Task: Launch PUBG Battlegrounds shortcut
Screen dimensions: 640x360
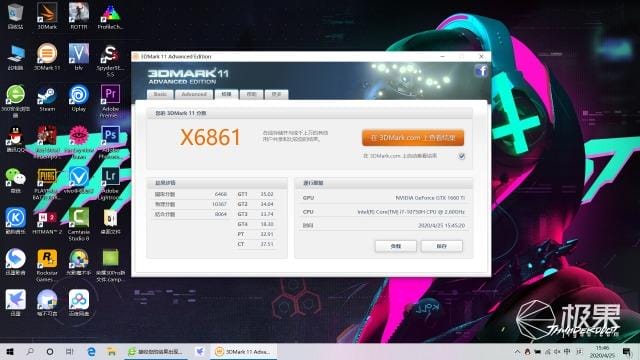Action: coord(47,184)
